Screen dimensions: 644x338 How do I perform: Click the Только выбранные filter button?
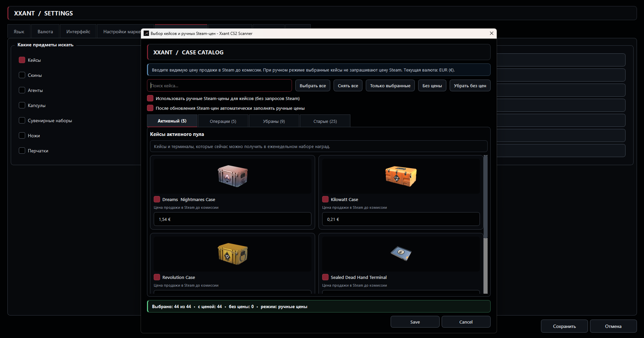point(390,86)
